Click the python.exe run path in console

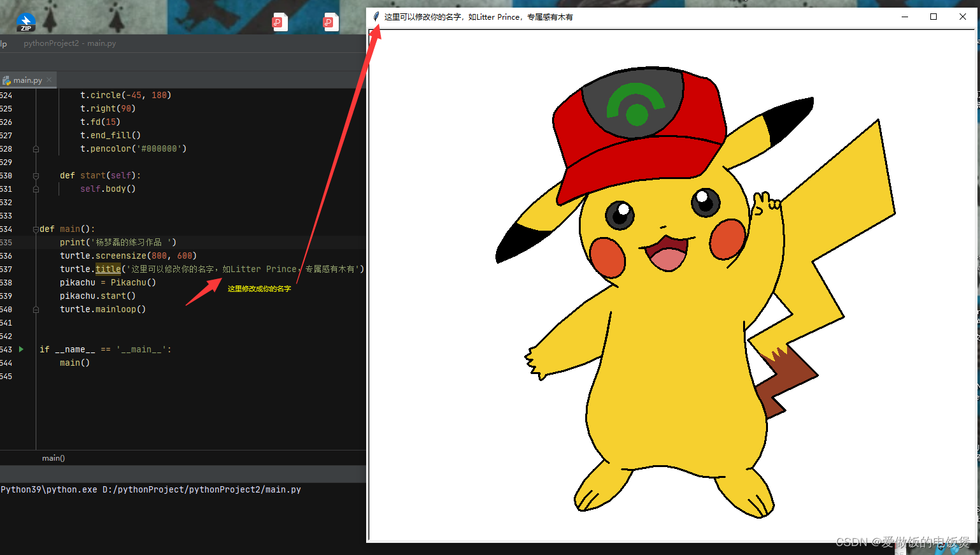point(151,489)
